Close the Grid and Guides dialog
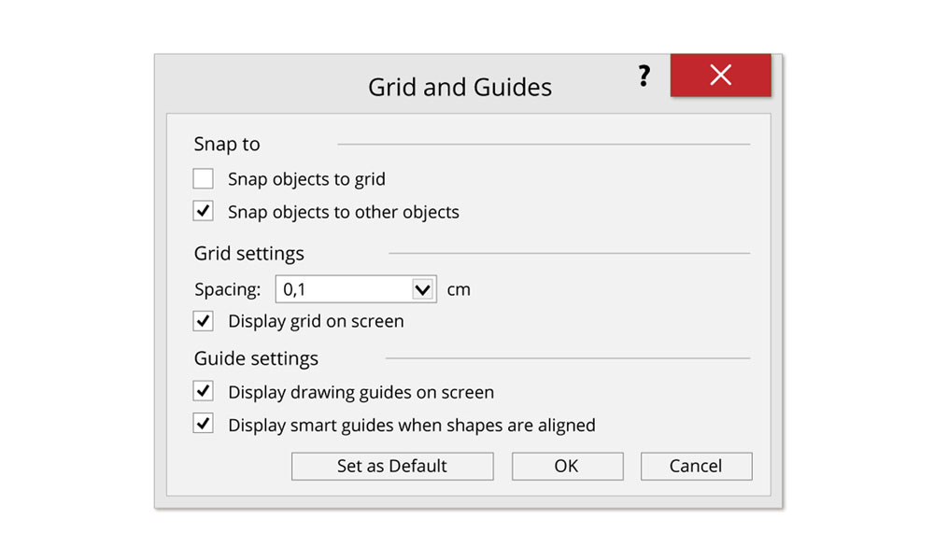934x560 pixels. pyautogui.click(x=720, y=76)
